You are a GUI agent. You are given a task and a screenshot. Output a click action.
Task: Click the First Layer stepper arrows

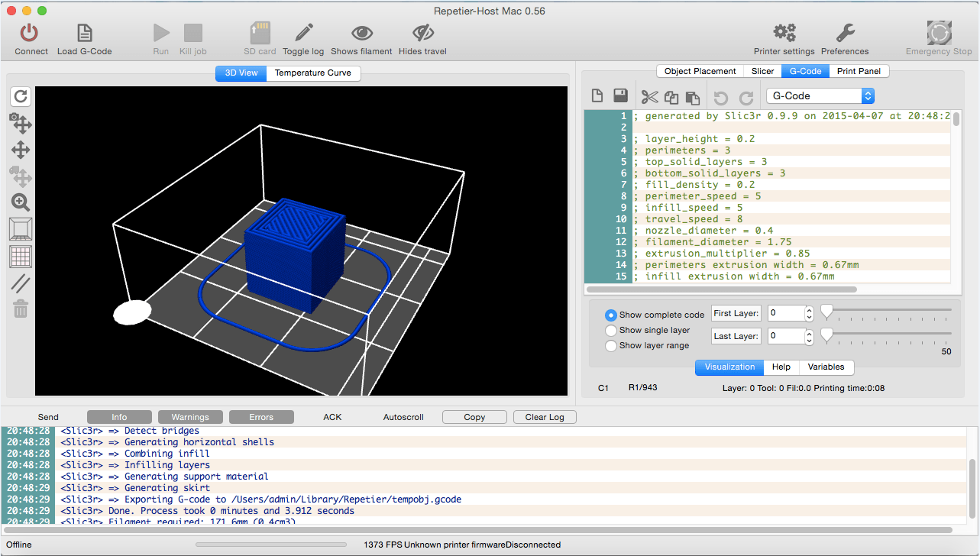click(810, 313)
